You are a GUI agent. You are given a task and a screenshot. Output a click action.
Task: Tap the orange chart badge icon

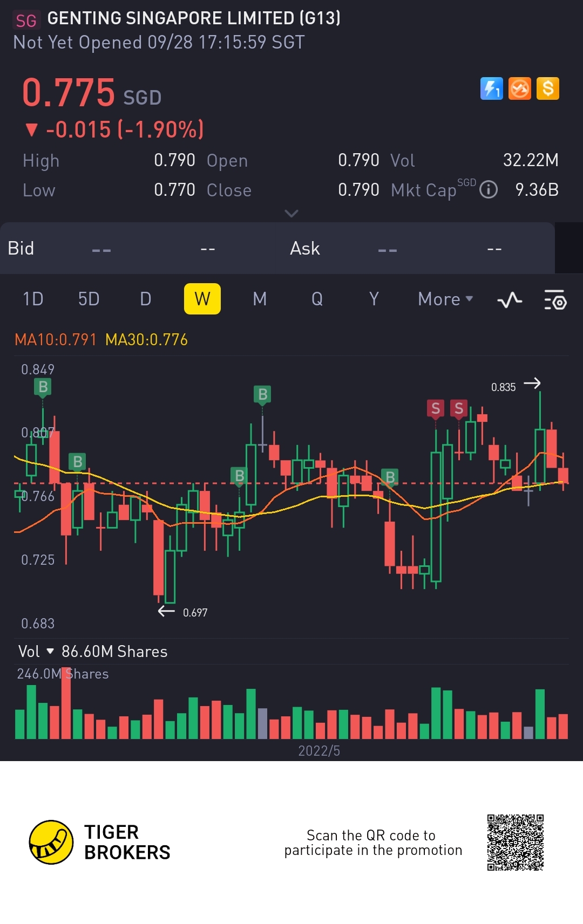[x=520, y=89]
